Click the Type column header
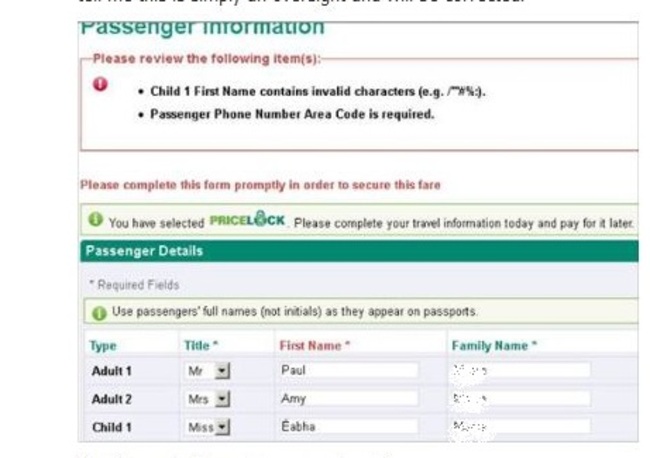 (x=103, y=346)
